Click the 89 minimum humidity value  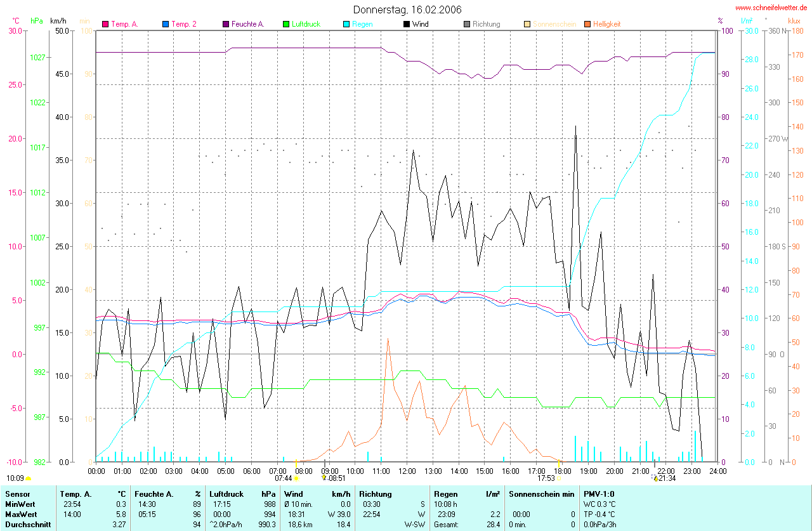tap(197, 504)
